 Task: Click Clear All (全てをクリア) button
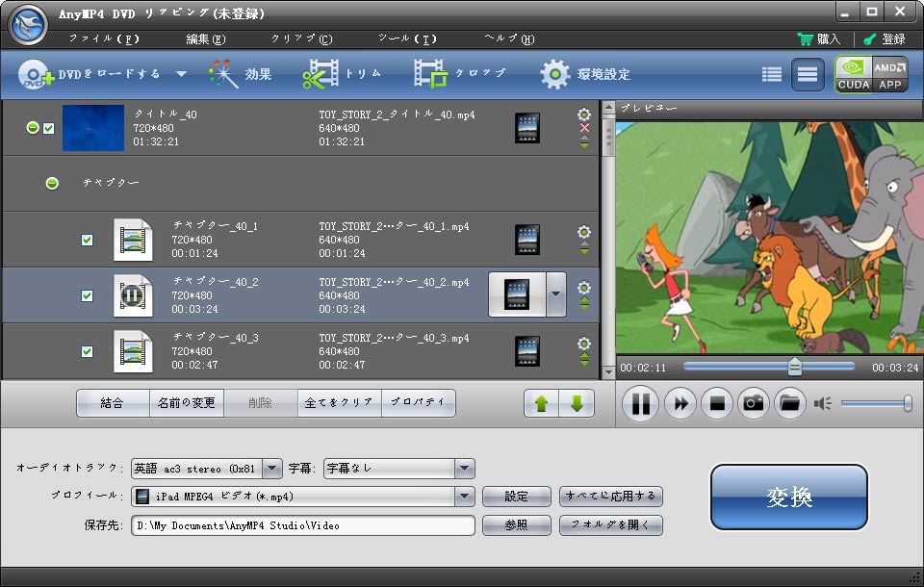point(340,403)
